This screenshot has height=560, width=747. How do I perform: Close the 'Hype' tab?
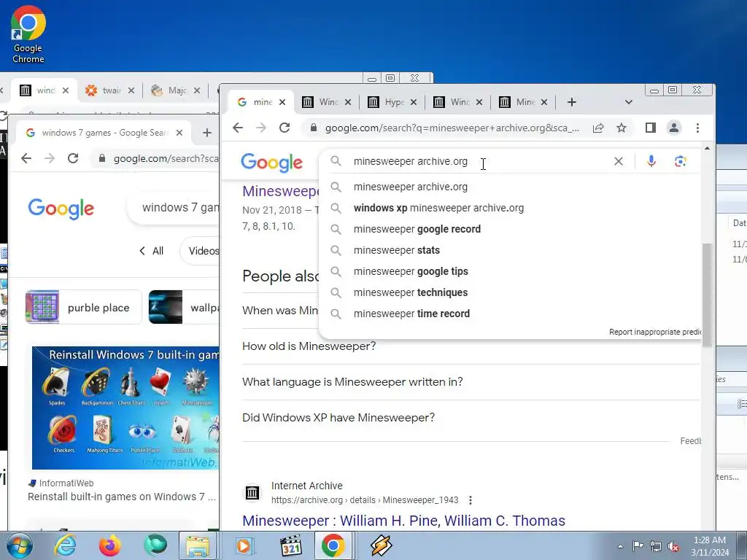tap(414, 102)
